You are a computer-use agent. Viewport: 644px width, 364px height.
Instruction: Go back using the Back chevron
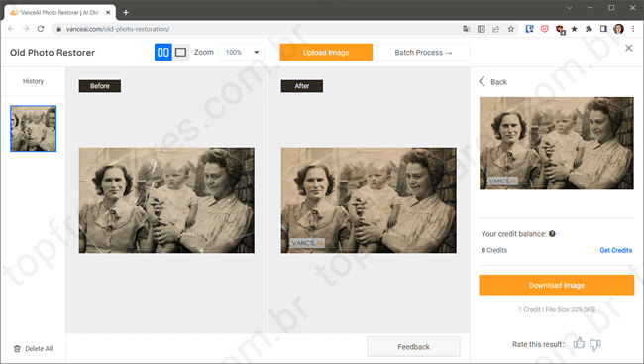(483, 81)
